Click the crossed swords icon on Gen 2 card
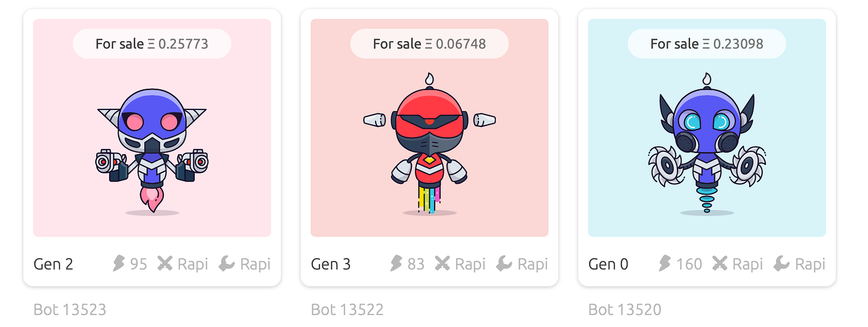 tap(165, 264)
